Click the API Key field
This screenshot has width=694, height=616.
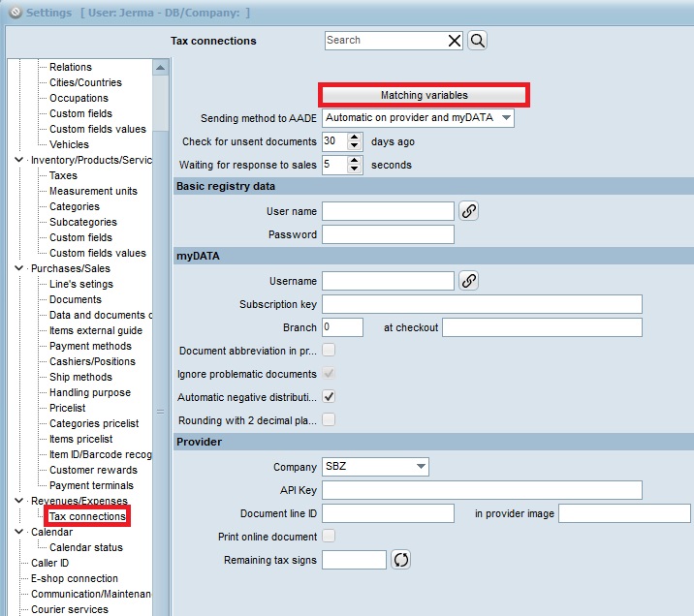(482, 489)
